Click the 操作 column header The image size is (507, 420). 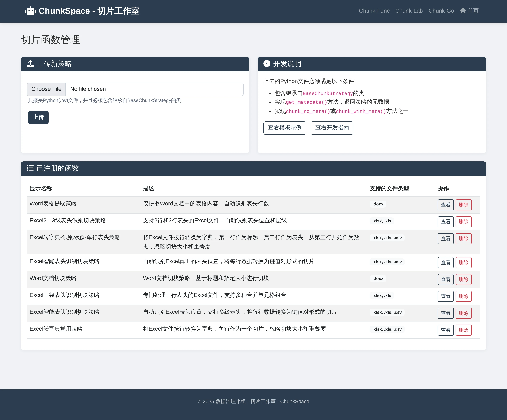443,188
